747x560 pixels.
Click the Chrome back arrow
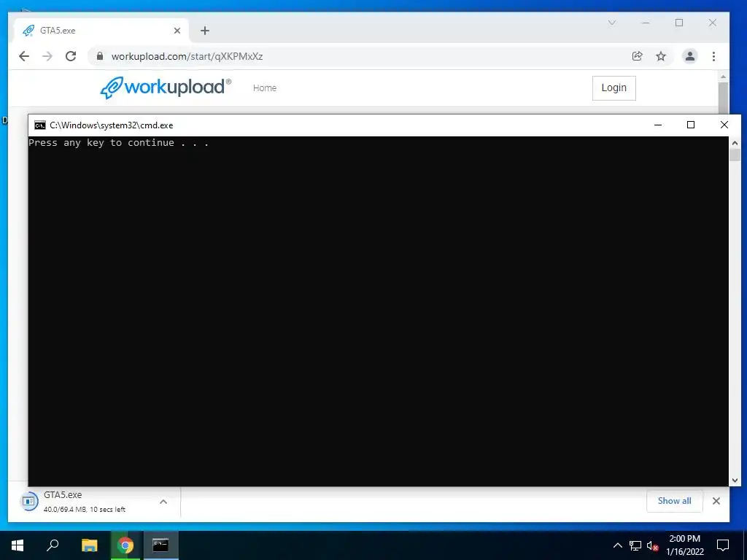(x=24, y=56)
